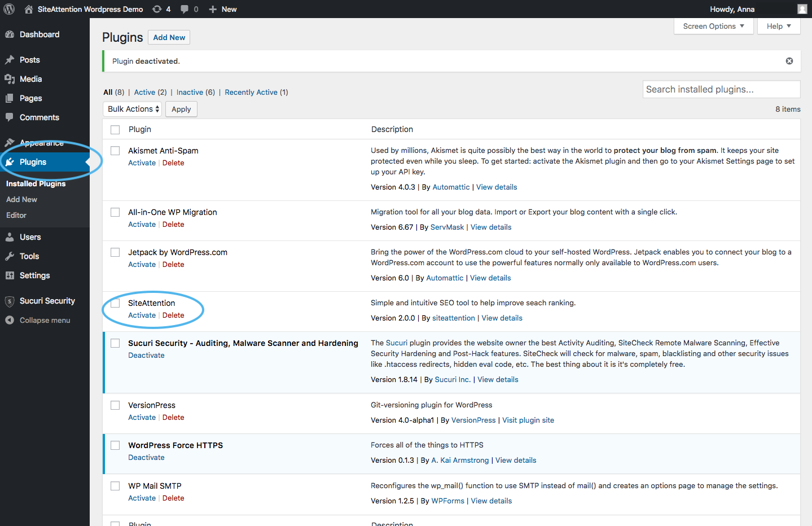Filter plugins by Inactive
This screenshot has height=526, width=812.
point(190,92)
